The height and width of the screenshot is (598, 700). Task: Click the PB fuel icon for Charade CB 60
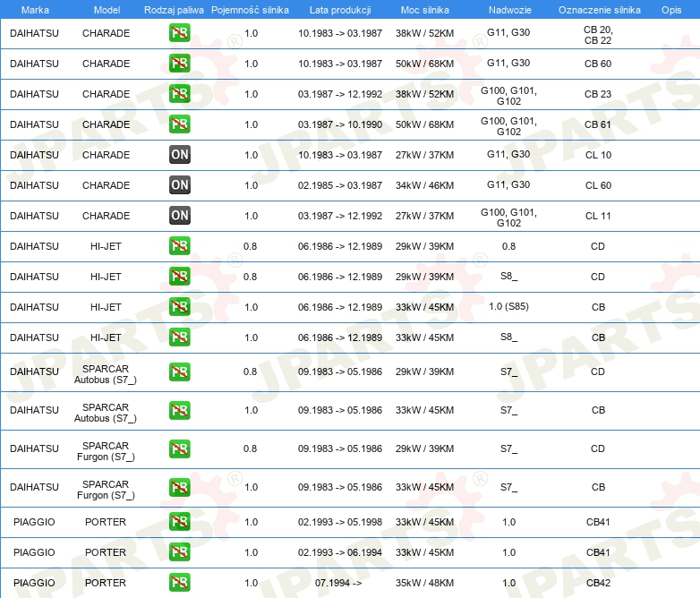click(x=179, y=64)
